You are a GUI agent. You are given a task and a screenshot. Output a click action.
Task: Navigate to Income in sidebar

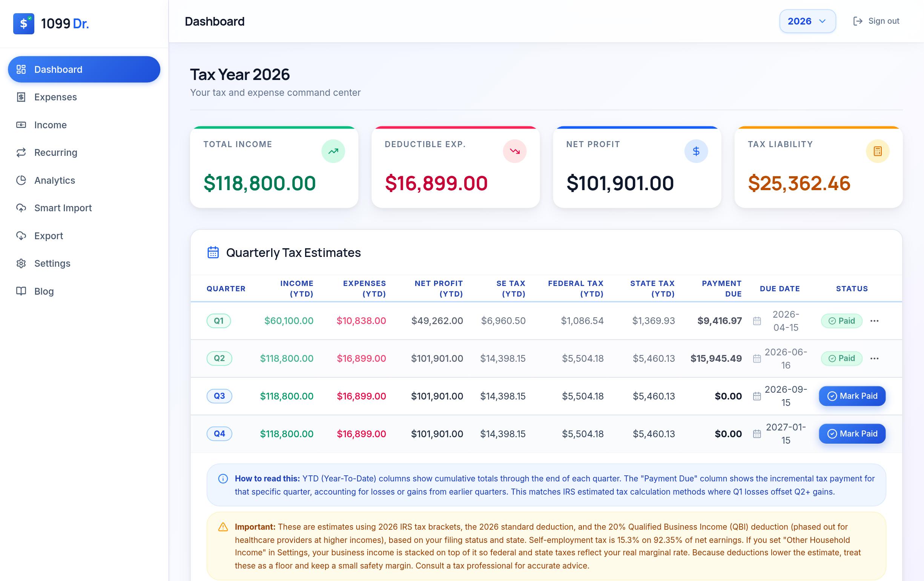[x=84, y=125]
